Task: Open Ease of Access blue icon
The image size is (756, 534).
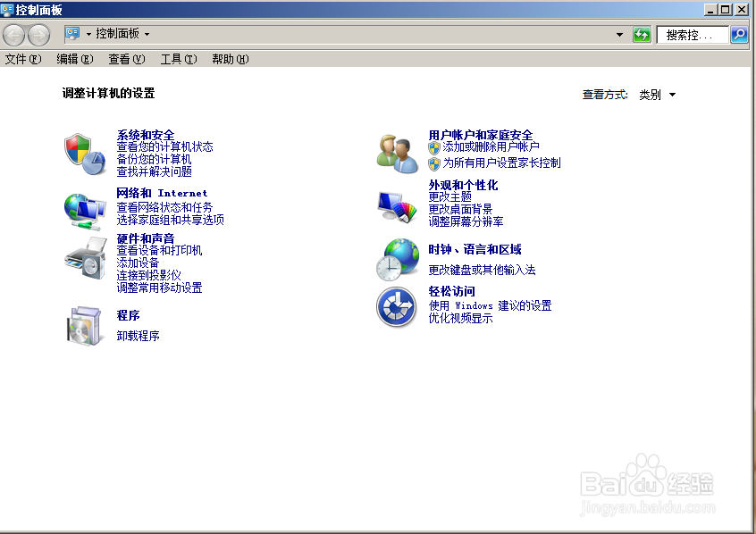Action: click(397, 306)
